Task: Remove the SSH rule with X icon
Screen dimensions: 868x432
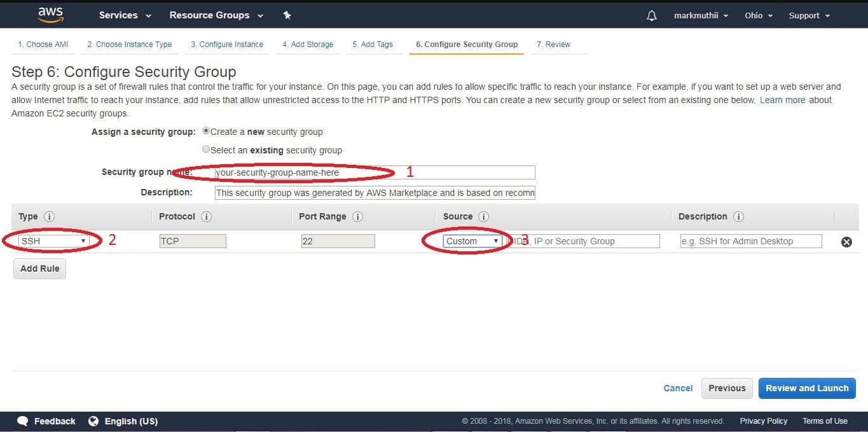Action: (846, 242)
